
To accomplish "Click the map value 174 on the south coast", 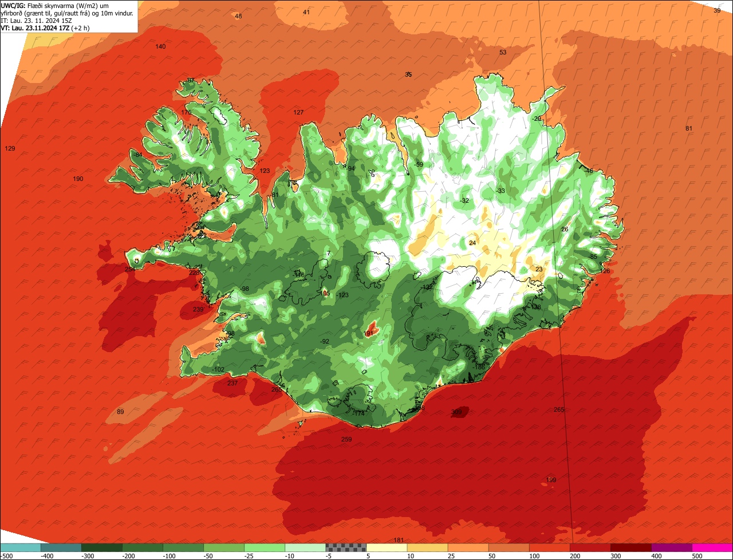I will point(360,413).
